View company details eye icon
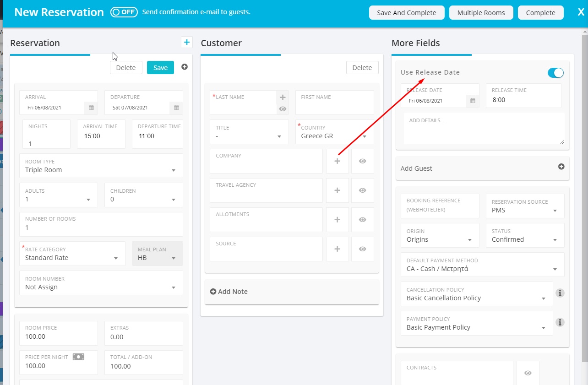This screenshot has width=588, height=385. pos(363,161)
